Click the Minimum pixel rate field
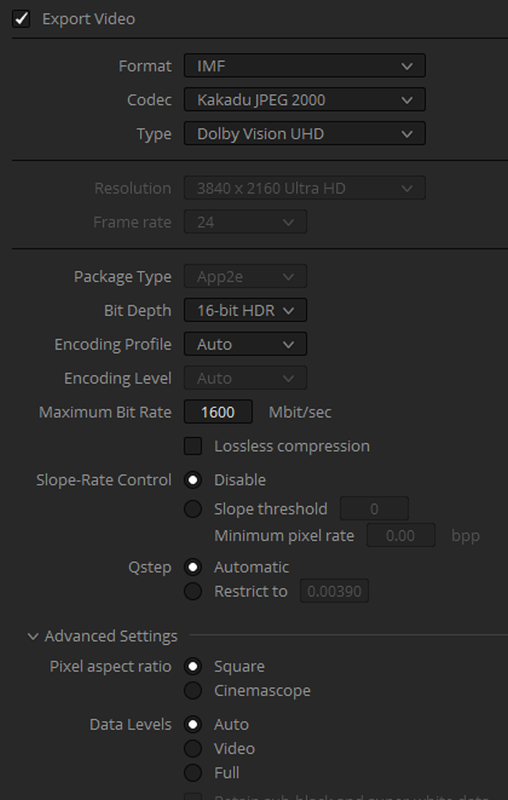This screenshot has height=800, width=508. pos(401,536)
